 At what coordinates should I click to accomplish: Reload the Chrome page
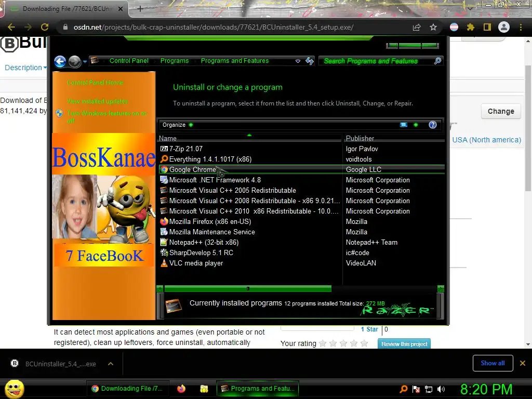[45, 27]
